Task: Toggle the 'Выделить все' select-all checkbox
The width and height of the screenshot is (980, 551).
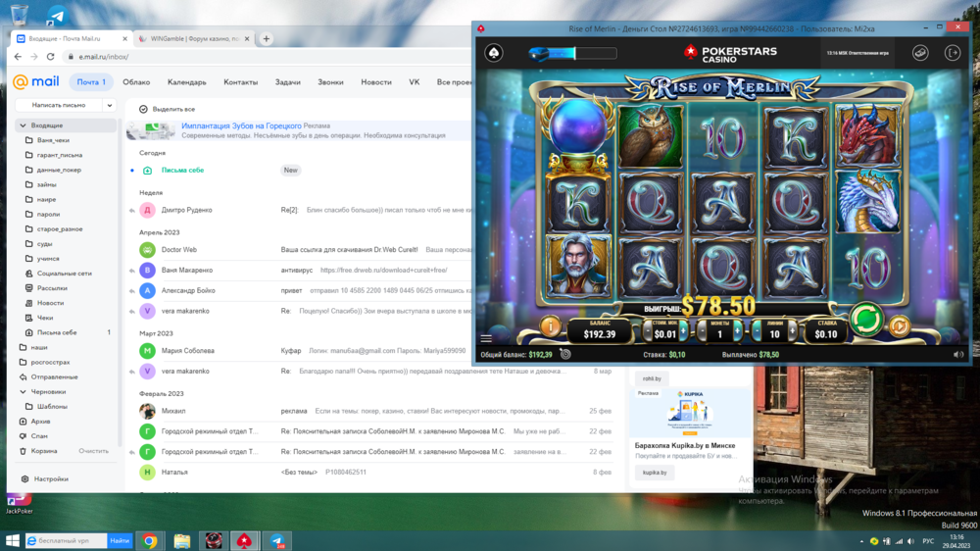Action: point(144,109)
